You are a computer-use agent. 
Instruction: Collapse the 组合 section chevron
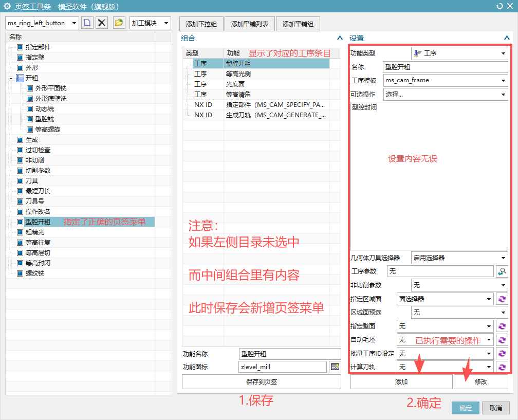tap(340, 38)
